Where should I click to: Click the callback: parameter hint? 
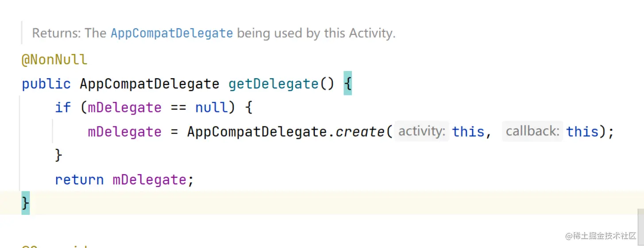coord(532,131)
